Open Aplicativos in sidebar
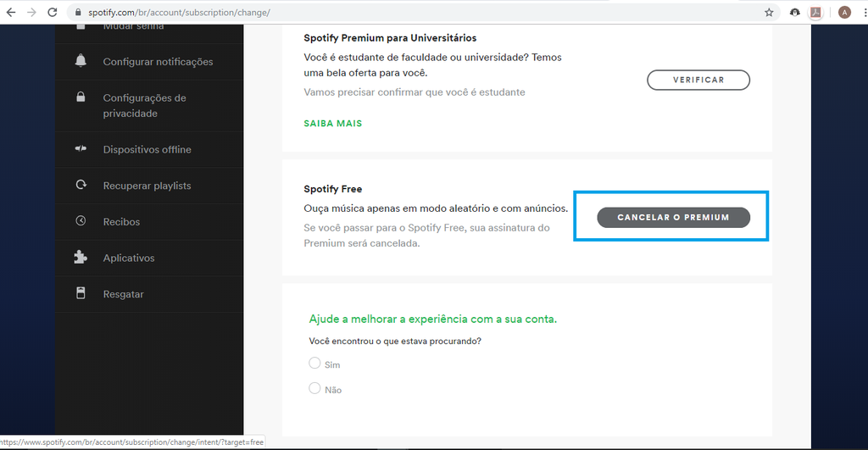This screenshot has width=868, height=450. [x=129, y=258]
